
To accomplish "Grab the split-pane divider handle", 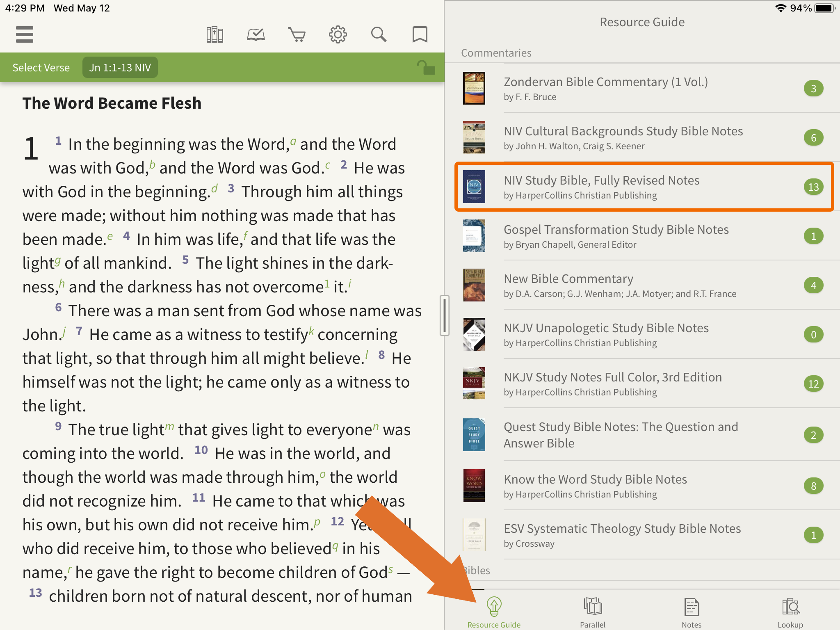I will pyautogui.click(x=444, y=315).
